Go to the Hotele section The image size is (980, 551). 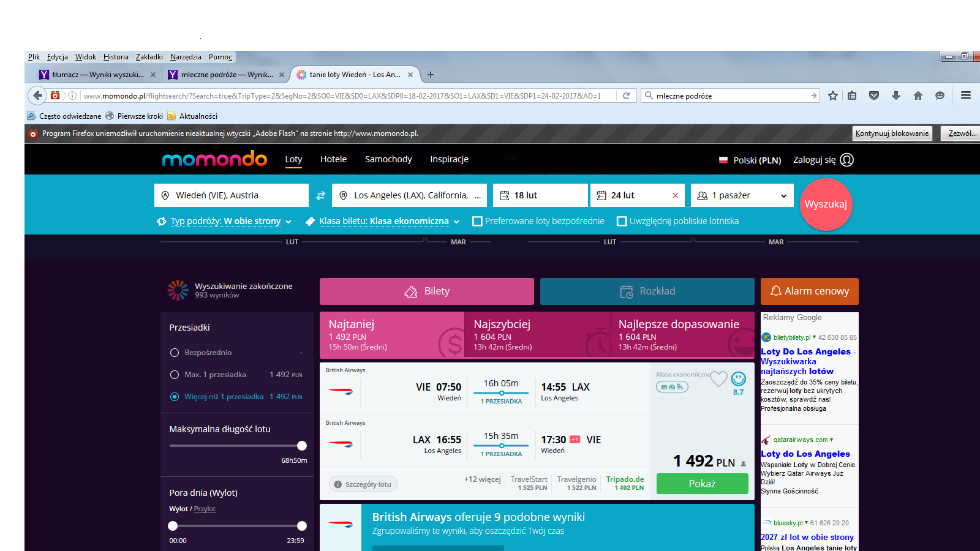(x=333, y=159)
